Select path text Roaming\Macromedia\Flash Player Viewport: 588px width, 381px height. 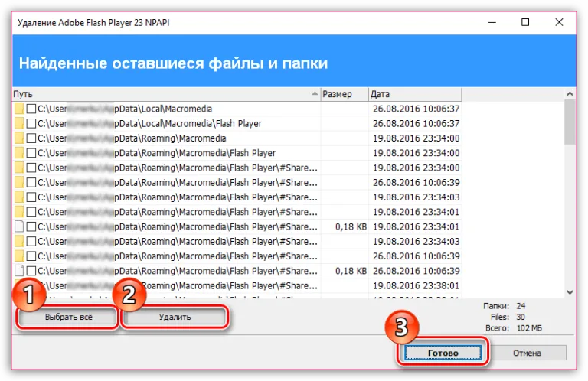pyautogui.click(x=157, y=153)
